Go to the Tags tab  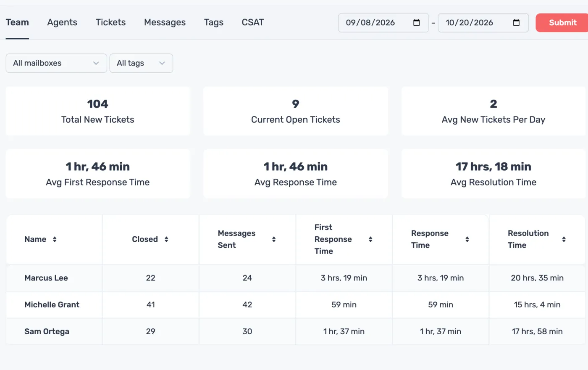214,22
